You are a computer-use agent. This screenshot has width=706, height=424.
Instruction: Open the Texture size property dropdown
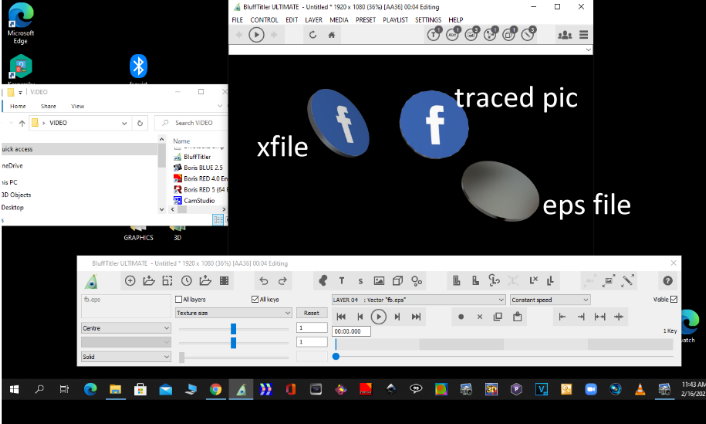click(234, 313)
